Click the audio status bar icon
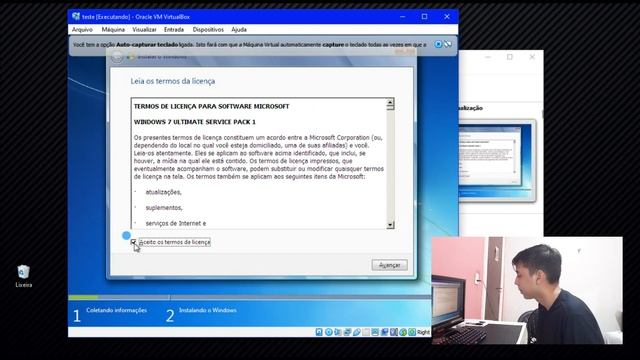 (x=338, y=332)
